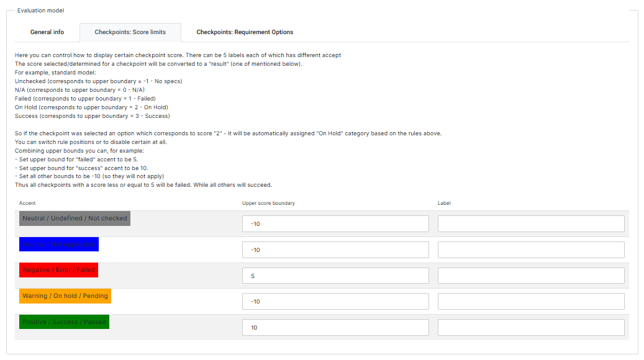Click the red Negative / Error / Failed badge

coord(59,270)
